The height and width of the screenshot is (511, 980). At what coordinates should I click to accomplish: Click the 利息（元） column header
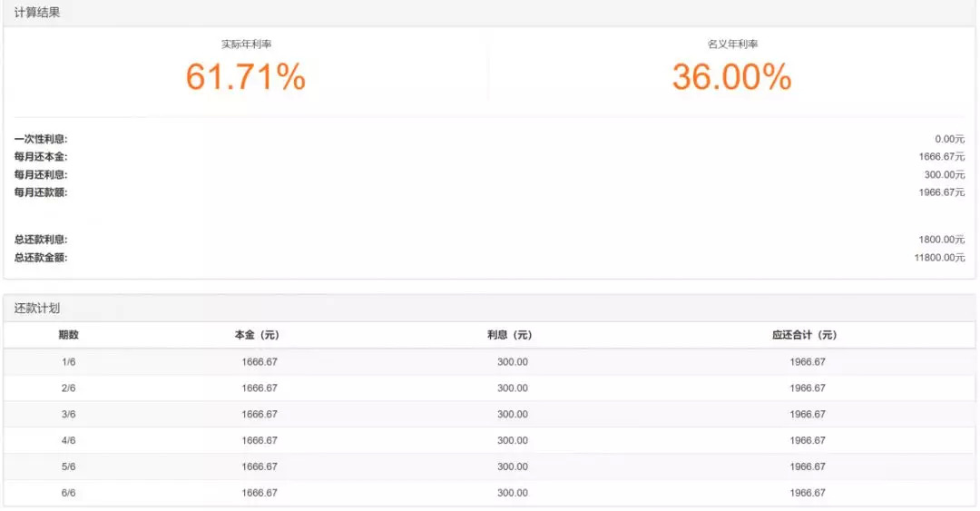[509, 335]
